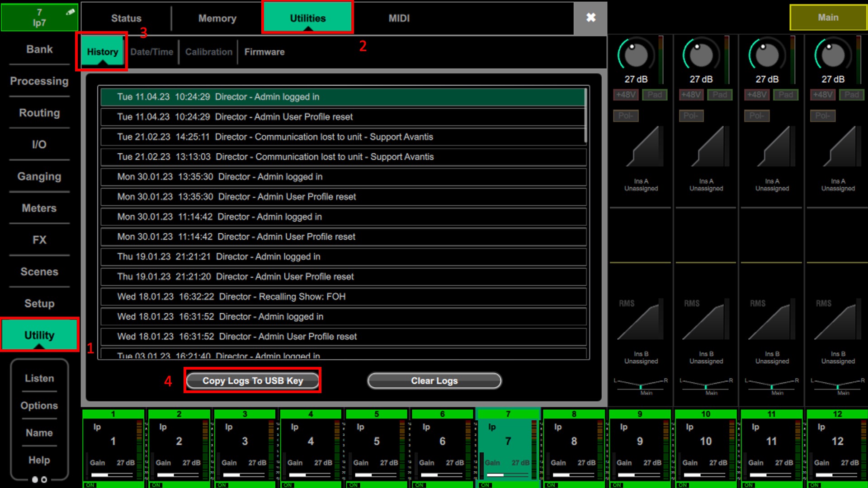The width and height of the screenshot is (868, 488).
Task: Select the Admin logged in log entry
Action: (x=342, y=96)
